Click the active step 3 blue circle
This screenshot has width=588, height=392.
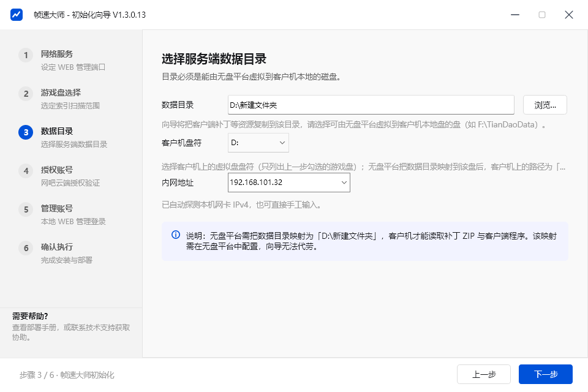click(x=26, y=132)
